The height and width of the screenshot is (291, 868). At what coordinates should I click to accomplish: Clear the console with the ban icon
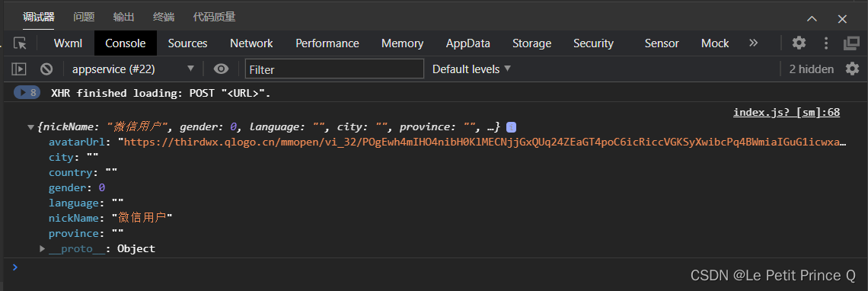click(46, 69)
